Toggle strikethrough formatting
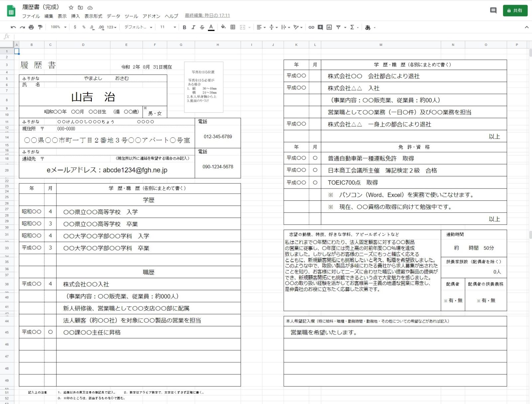The width and height of the screenshot is (532, 404). tap(202, 27)
